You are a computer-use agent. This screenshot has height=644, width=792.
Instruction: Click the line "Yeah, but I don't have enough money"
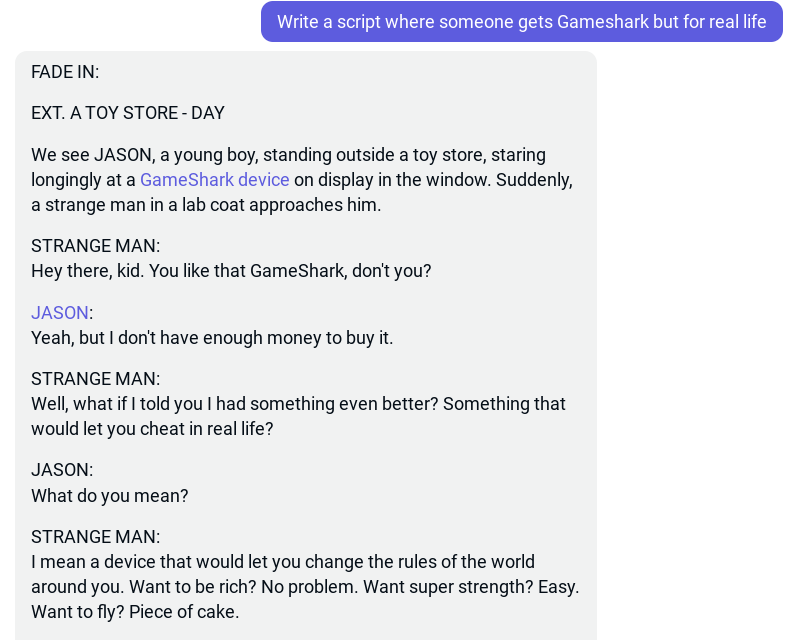pos(212,338)
